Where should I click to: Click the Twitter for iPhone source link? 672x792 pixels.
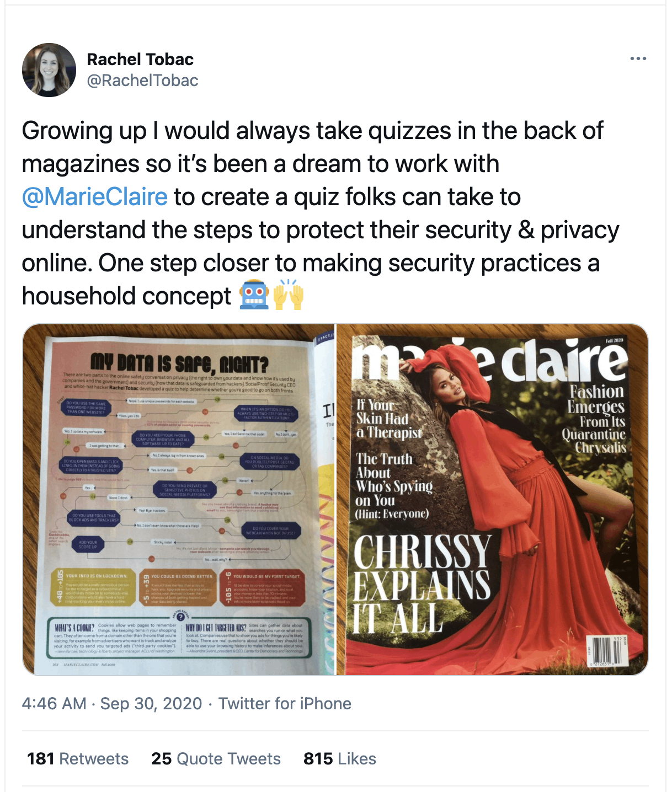click(x=285, y=704)
